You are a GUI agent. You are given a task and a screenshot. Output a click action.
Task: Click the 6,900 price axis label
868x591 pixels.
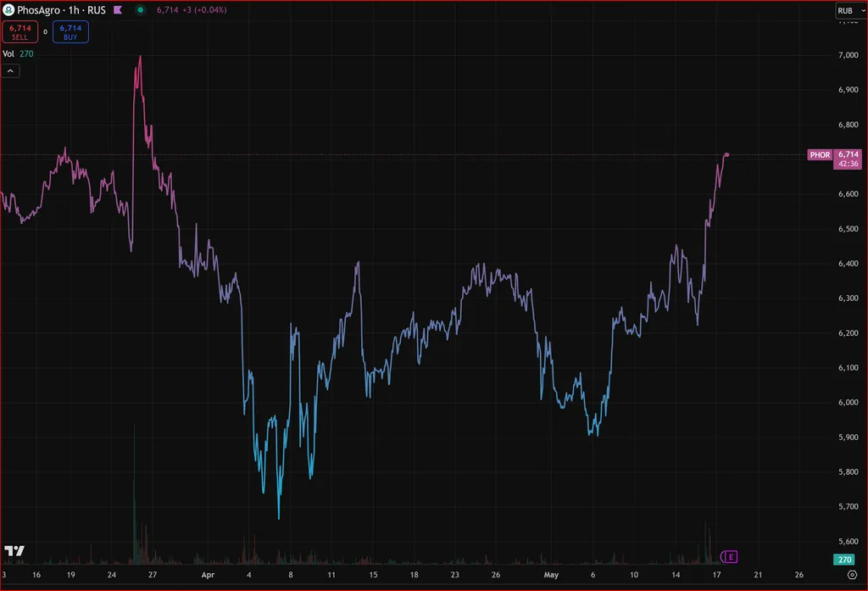click(x=848, y=90)
